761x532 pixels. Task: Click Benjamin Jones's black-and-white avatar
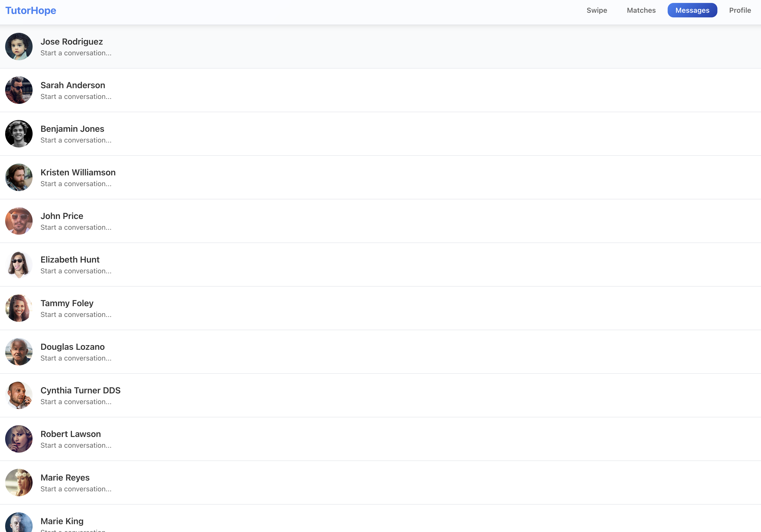tap(19, 134)
